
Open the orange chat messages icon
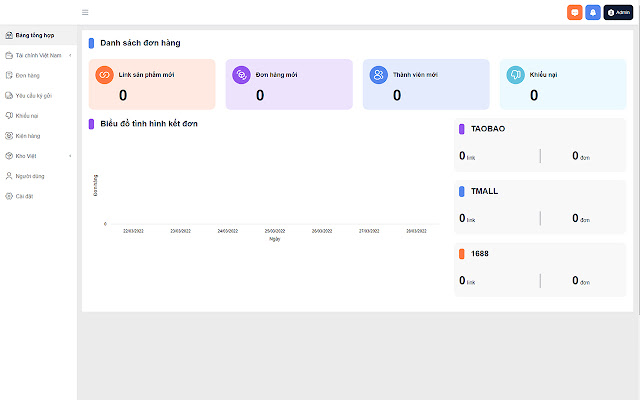click(x=575, y=12)
